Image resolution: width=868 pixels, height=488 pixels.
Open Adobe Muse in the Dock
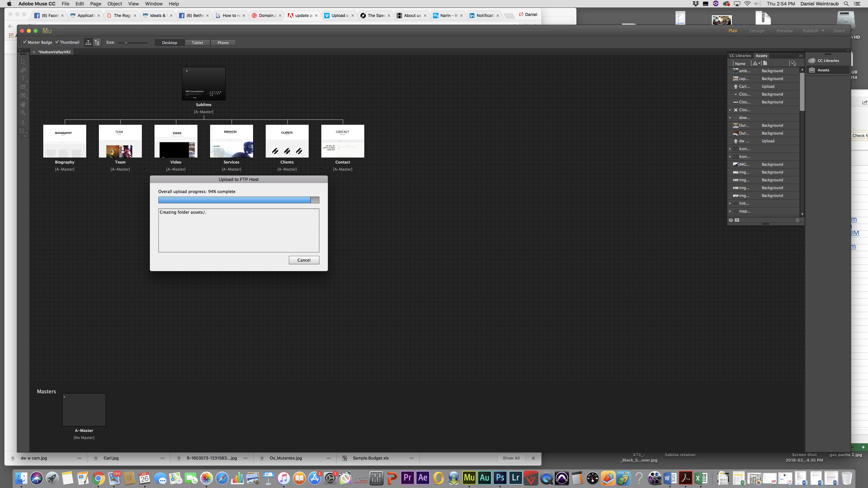(x=469, y=477)
